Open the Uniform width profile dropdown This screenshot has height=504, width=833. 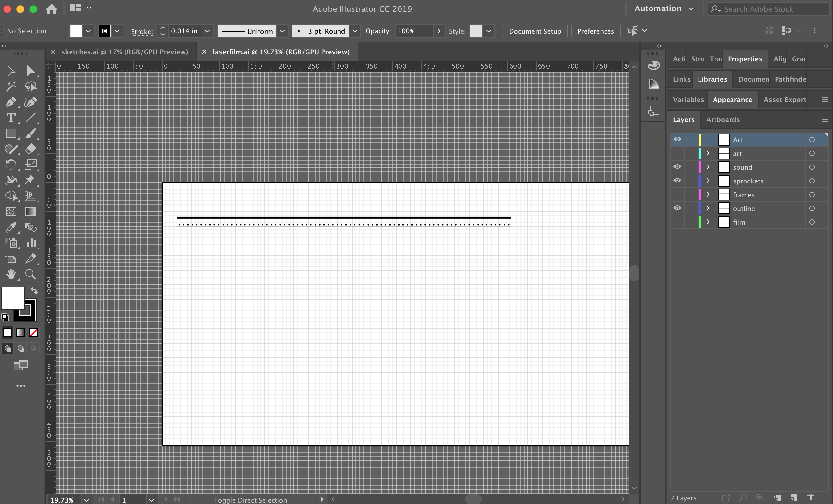282,31
